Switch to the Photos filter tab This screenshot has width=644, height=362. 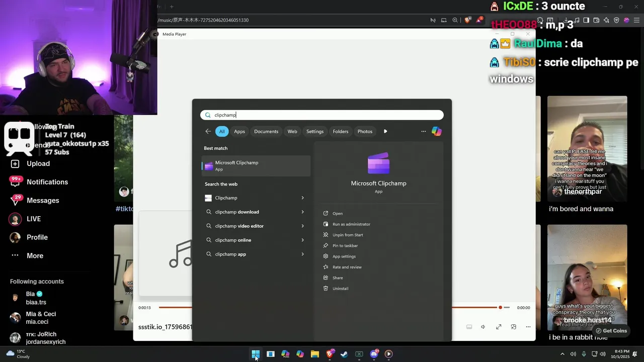[365, 131]
